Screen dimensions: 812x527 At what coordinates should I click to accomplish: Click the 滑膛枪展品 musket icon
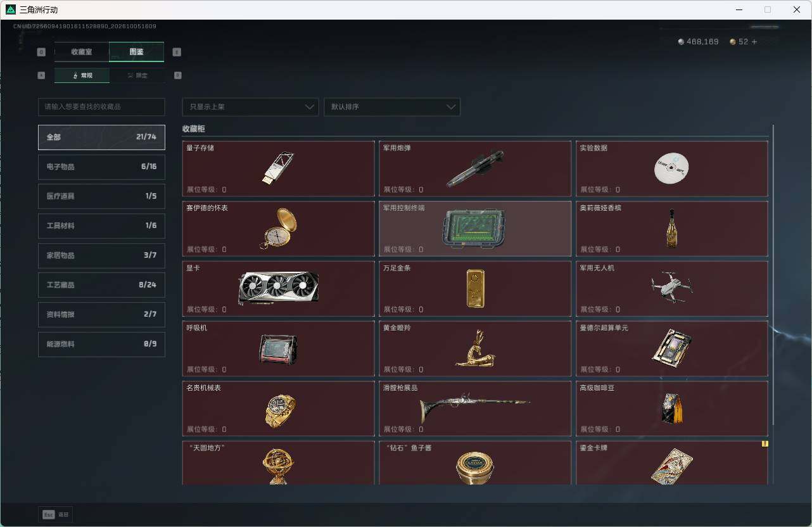475,407
